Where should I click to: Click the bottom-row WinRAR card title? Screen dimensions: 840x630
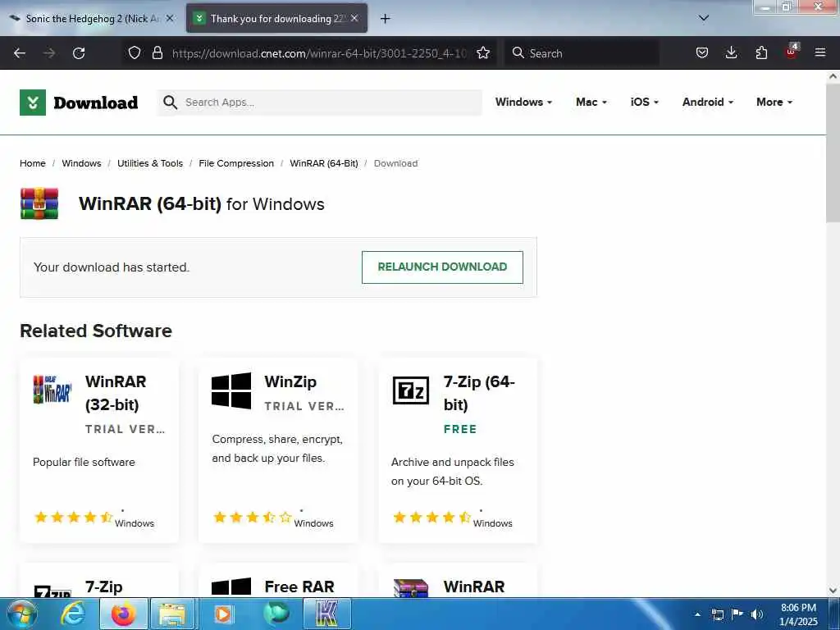(474, 587)
